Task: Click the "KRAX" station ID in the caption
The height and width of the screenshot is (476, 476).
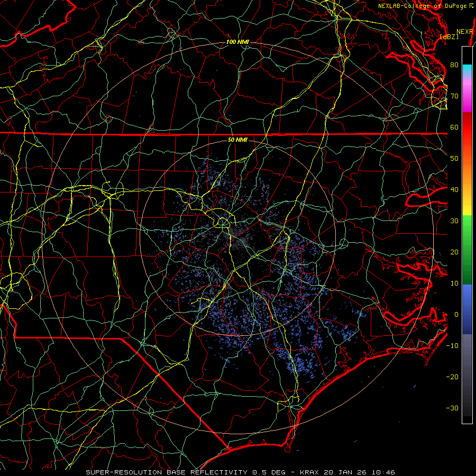Action: [309, 472]
